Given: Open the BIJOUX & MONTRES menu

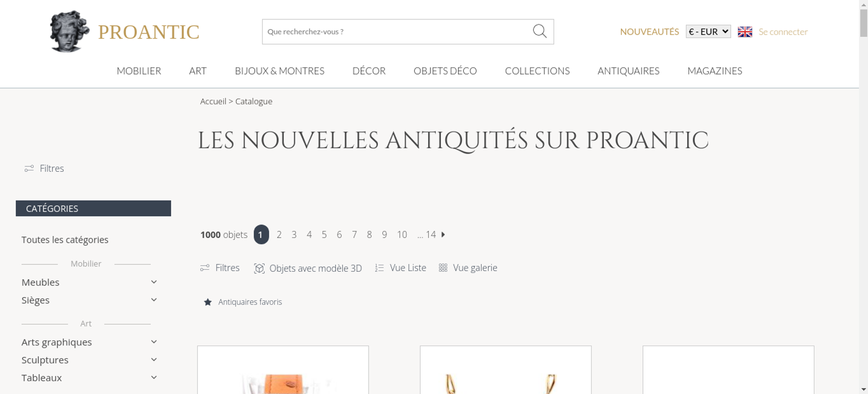Looking at the screenshot, I should coord(279,71).
